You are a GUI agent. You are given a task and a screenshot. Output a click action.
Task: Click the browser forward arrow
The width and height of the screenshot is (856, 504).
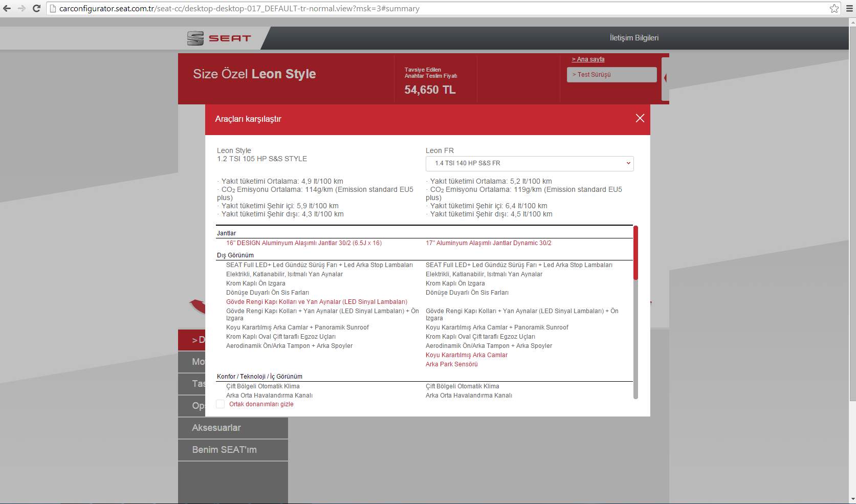[21, 8]
